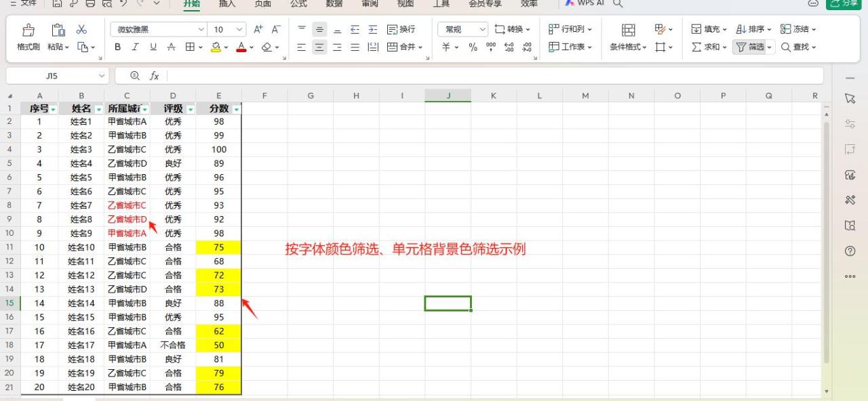
Task: Click the Fill (填充) button
Action: [709, 29]
